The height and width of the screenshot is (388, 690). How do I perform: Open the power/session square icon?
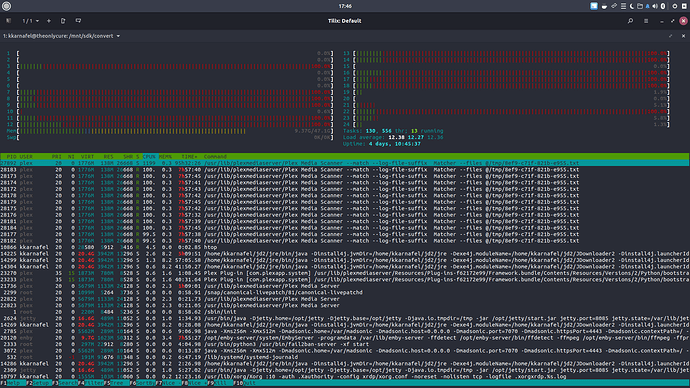pos(684,6)
